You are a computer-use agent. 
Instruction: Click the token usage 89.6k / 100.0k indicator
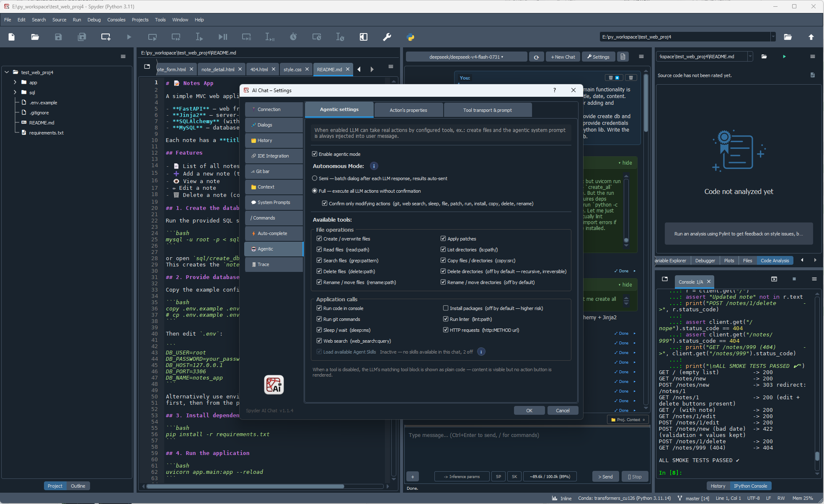(550, 477)
